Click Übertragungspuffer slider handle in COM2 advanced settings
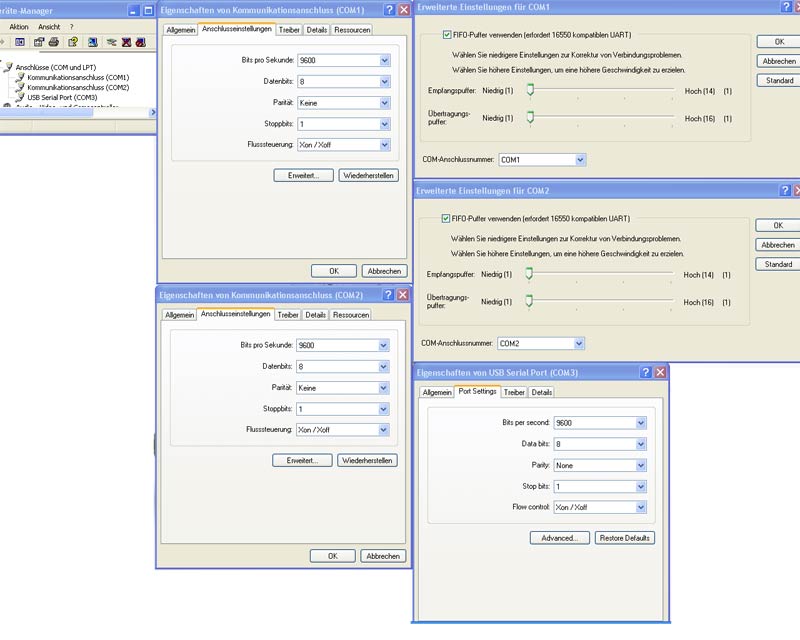The image size is (800, 640). click(529, 301)
